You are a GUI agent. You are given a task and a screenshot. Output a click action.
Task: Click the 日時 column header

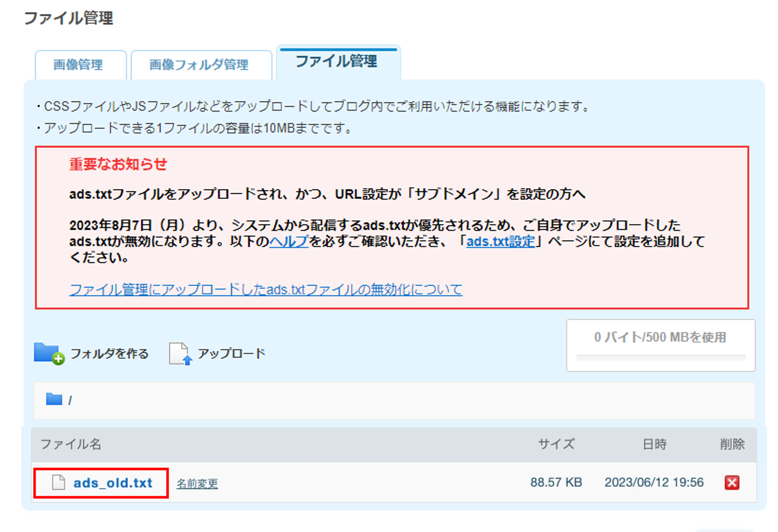point(654,445)
